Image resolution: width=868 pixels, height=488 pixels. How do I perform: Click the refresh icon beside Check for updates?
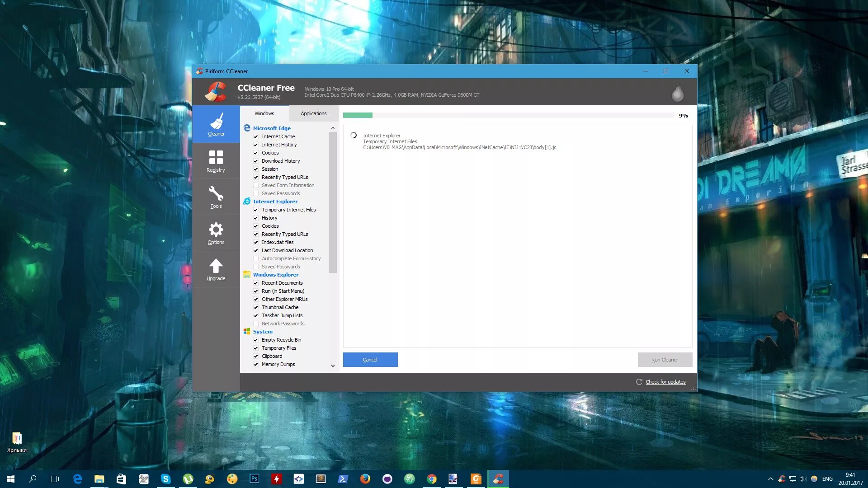[639, 382]
